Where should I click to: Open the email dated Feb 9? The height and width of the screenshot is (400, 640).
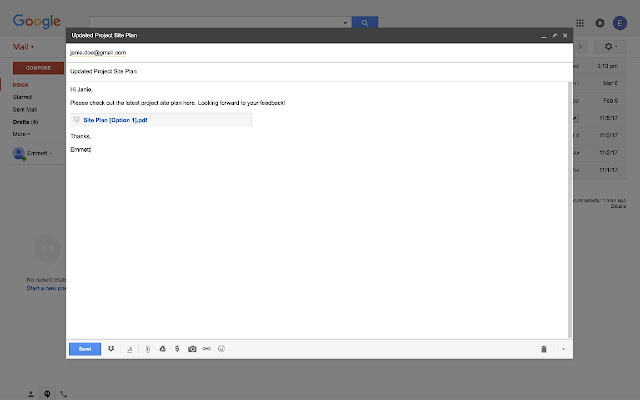tap(599, 100)
